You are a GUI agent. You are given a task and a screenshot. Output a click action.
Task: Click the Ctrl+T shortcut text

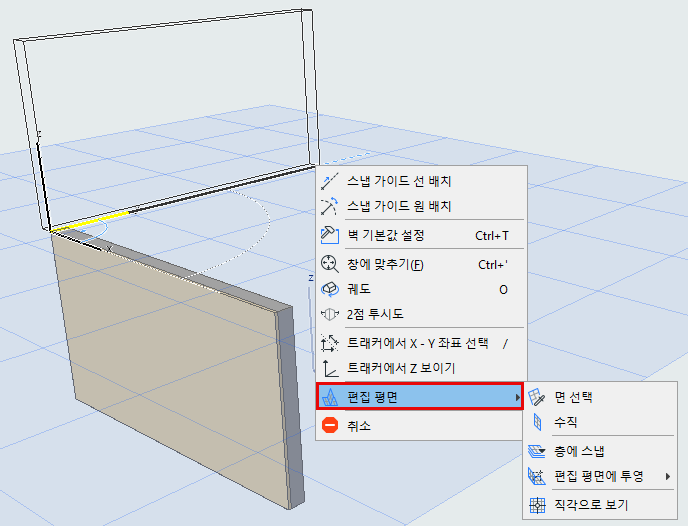coord(492,236)
